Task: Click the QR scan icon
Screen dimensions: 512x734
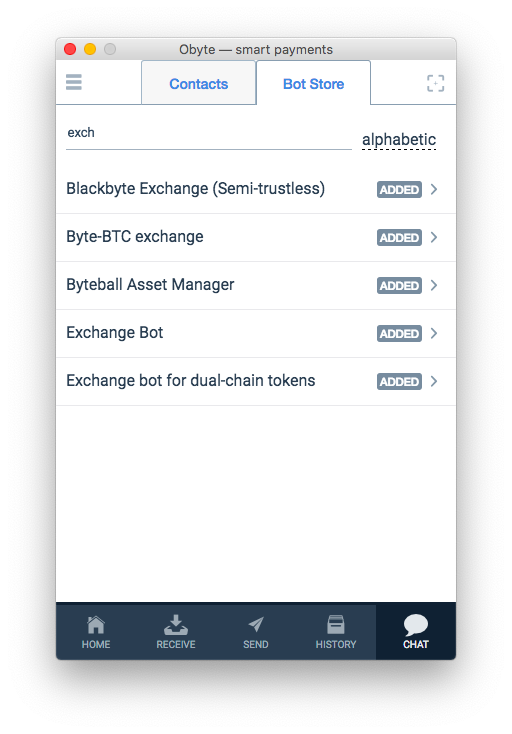Action: click(x=435, y=83)
